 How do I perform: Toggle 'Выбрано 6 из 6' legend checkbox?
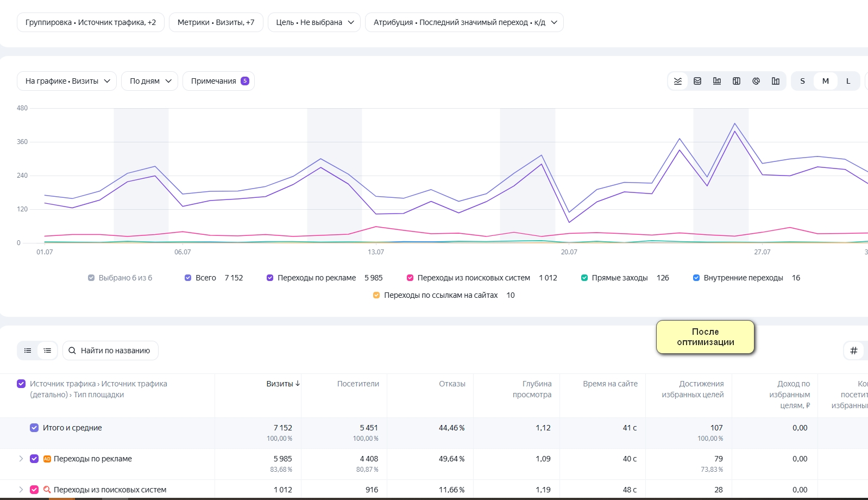(x=91, y=278)
